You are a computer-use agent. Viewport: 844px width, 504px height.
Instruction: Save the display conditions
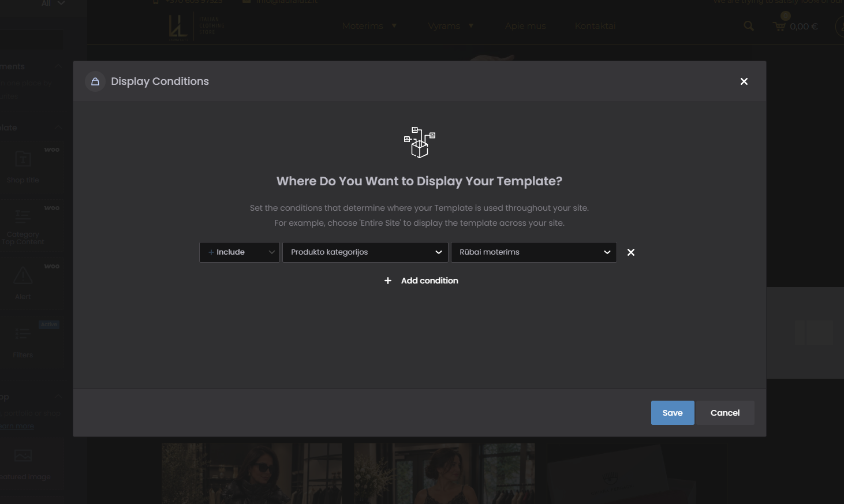pos(673,413)
